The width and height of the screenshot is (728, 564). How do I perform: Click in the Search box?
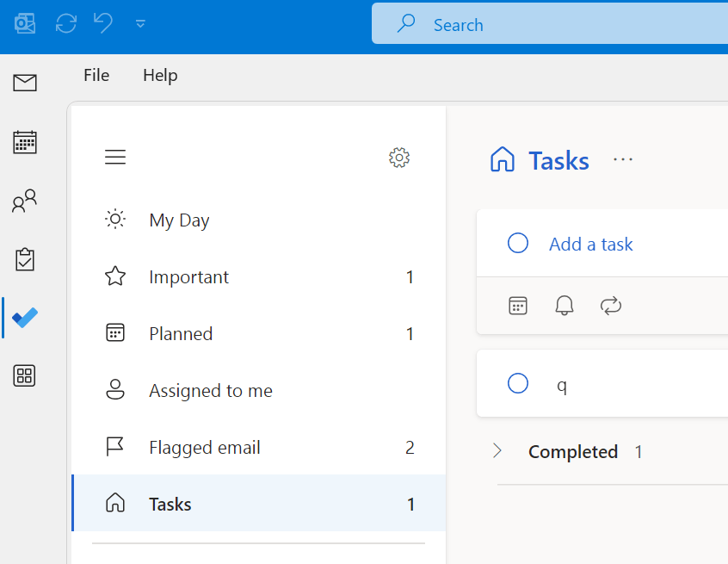click(559, 25)
